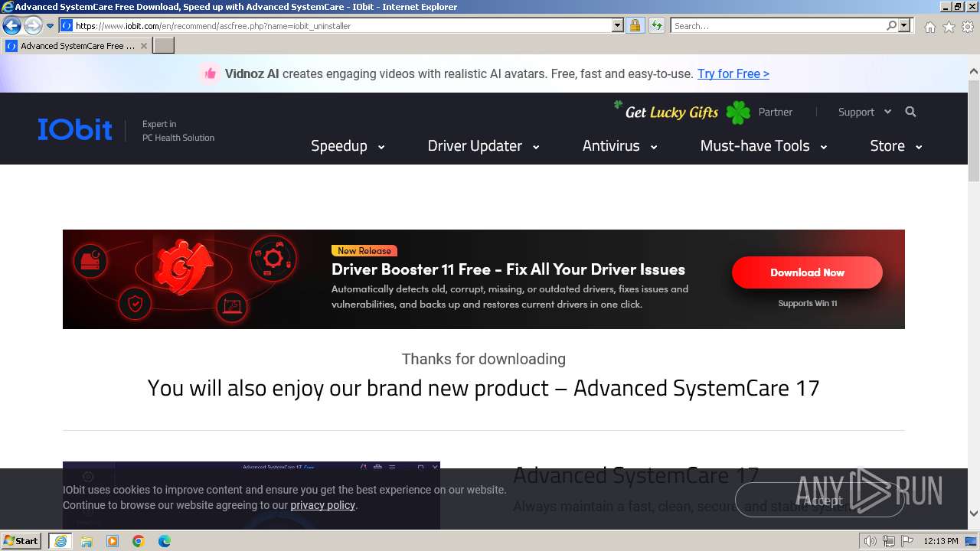
Task: Expand the Antivirus menu
Action: pyautogui.click(x=619, y=145)
